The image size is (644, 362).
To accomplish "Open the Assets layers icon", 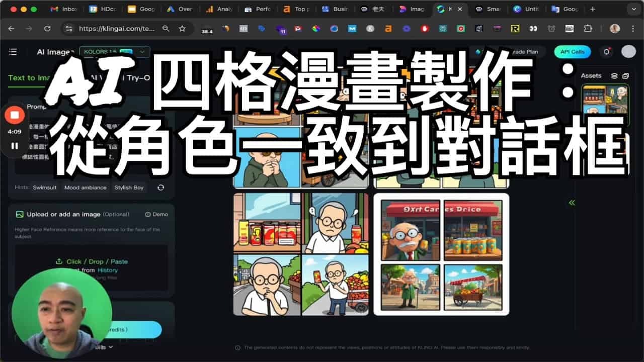I will (x=614, y=76).
